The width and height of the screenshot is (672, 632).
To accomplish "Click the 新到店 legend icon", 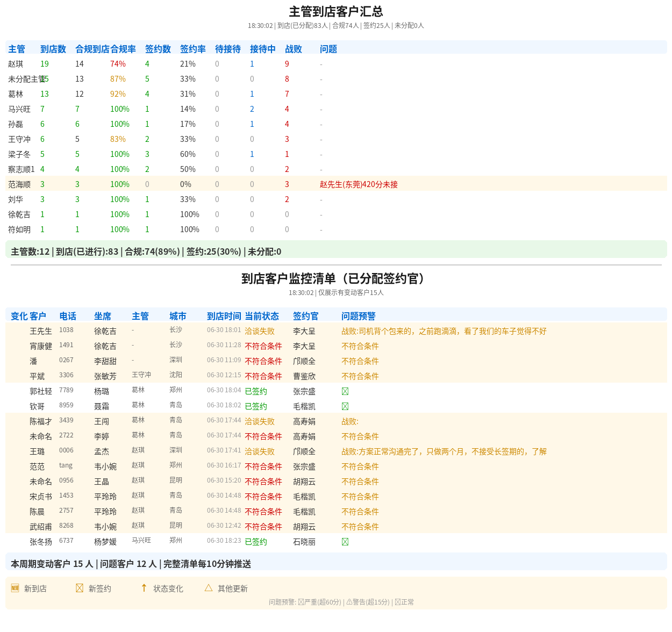I will 15,588.
